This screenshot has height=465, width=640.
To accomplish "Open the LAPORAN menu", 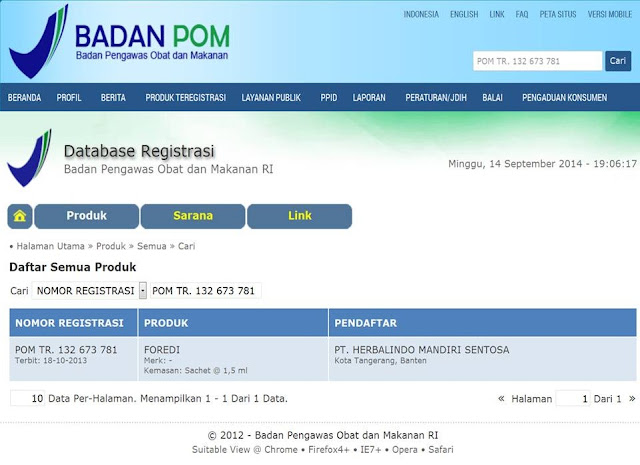I will tap(369, 98).
